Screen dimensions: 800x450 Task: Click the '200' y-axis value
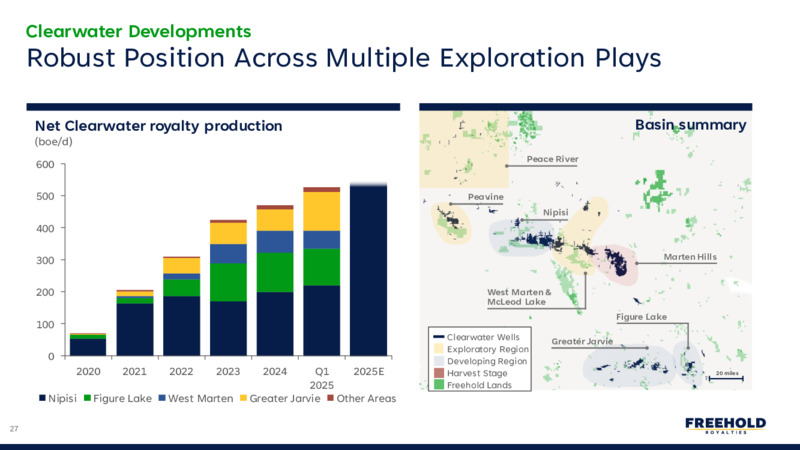(x=45, y=292)
